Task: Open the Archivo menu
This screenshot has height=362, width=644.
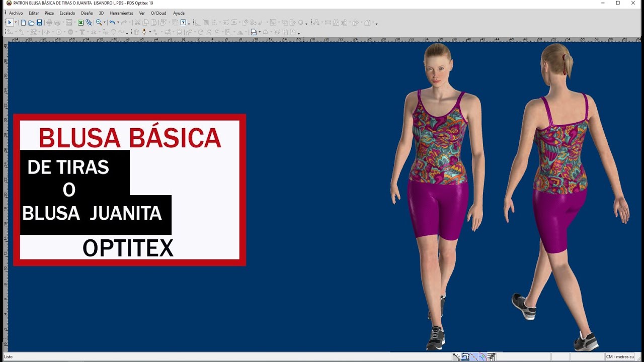Action: click(x=16, y=13)
